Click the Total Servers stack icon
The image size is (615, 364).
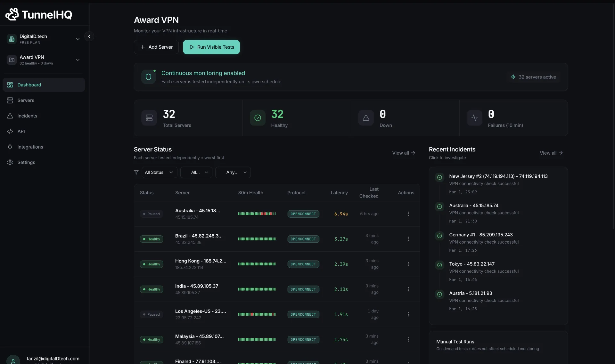tap(149, 118)
